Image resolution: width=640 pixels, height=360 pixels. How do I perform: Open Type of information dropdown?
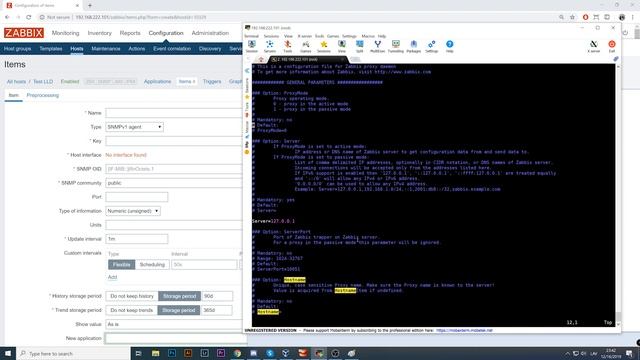point(133,211)
